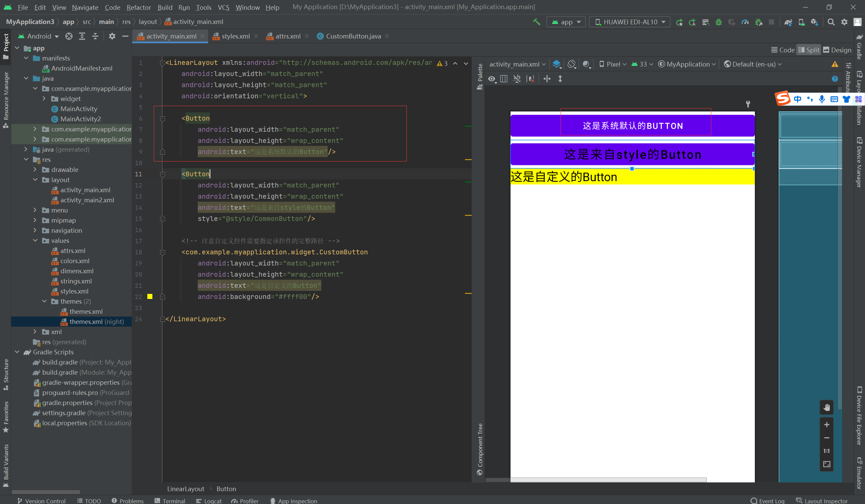865x504 pixels.
Task: Click the project panel horizontal scrollbar
Action: (46, 492)
